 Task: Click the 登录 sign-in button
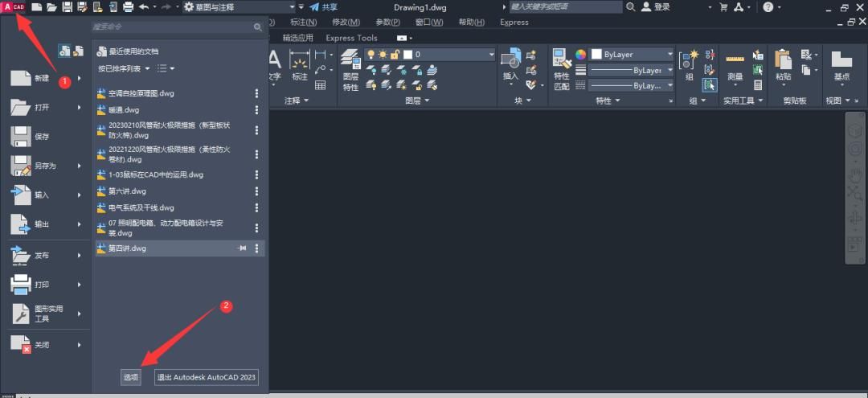[x=656, y=7]
